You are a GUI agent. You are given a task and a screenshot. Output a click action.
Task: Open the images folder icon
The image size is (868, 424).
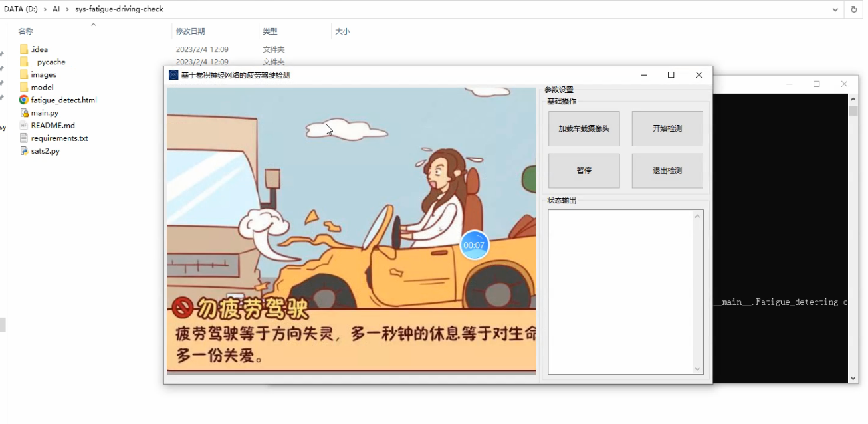click(24, 74)
